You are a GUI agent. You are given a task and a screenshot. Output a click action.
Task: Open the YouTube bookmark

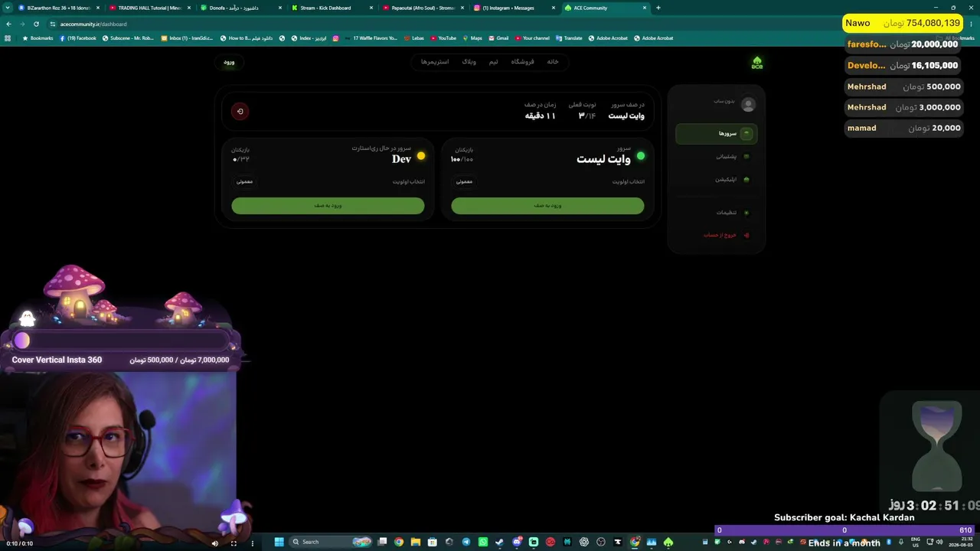click(443, 38)
